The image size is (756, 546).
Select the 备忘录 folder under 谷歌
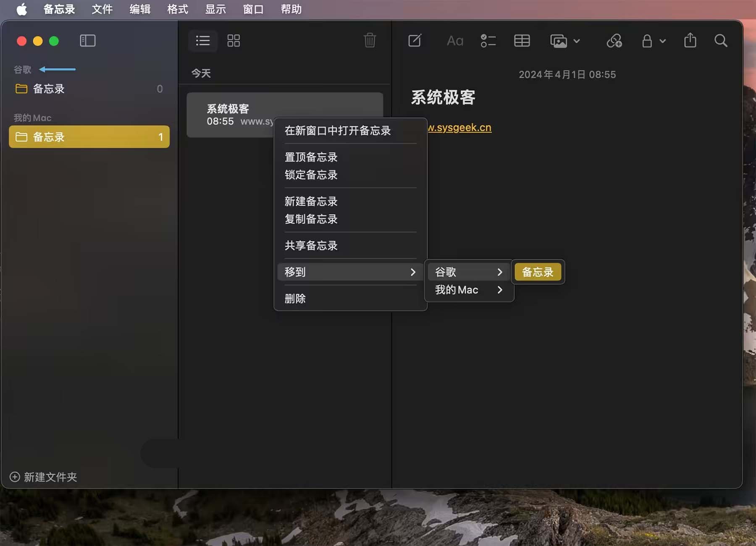[x=49, y=89]
